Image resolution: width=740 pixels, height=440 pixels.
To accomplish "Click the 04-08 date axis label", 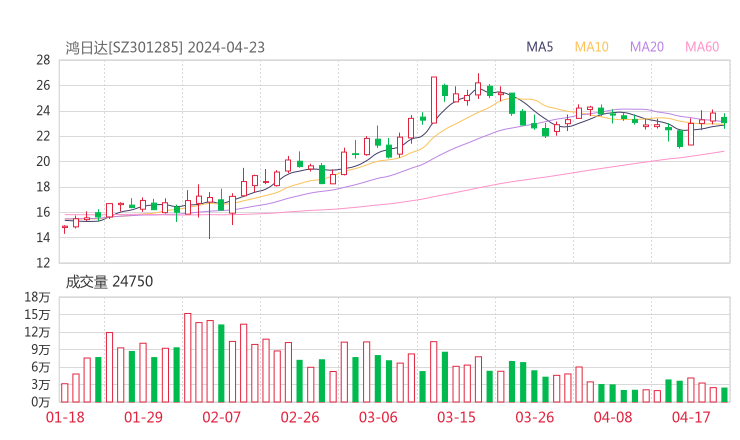I will 613,417.
